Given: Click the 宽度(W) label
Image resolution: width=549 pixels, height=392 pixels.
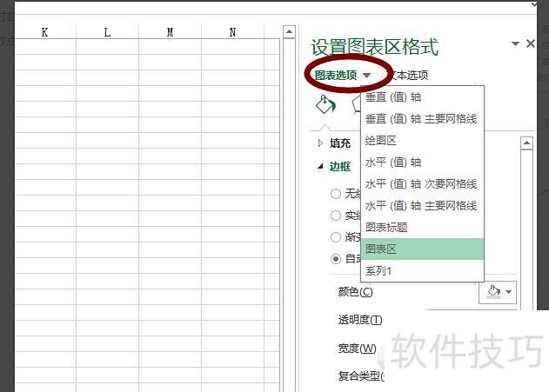Looking at the screenshot, I should click(x=357, y=348).
